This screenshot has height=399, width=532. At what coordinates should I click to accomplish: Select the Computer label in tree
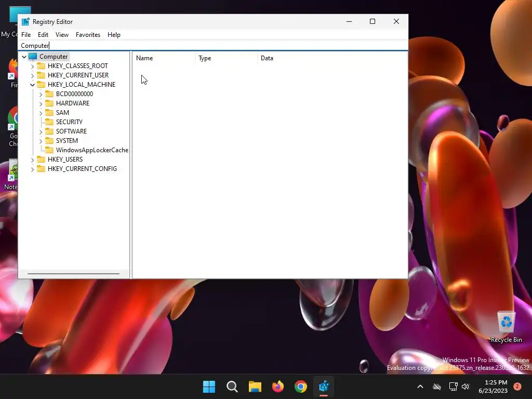(54, 57)
